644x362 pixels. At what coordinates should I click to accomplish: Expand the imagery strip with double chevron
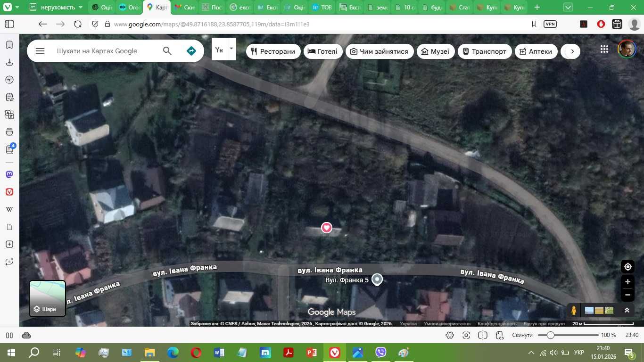pyautogui.click(x=627, y=310)
